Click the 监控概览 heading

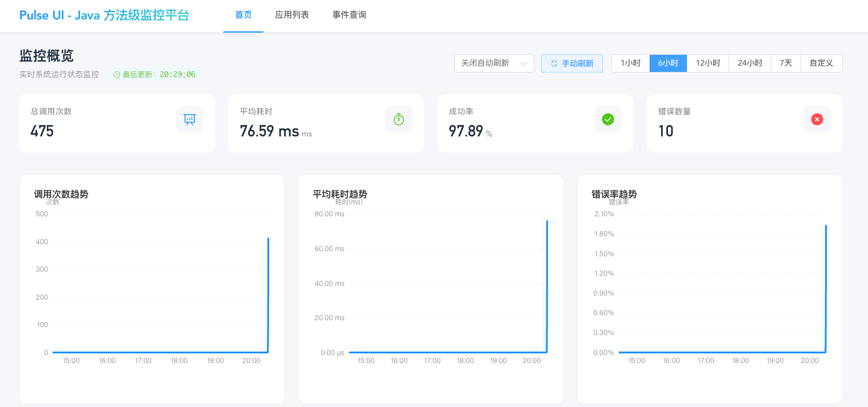[46, 56]
